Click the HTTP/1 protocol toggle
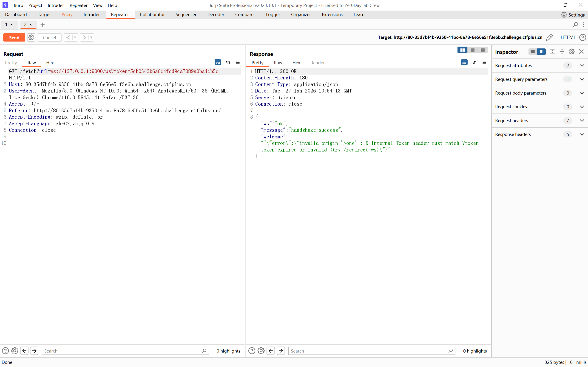The width and height of the screenshot is (588, 367). [568, 37]
